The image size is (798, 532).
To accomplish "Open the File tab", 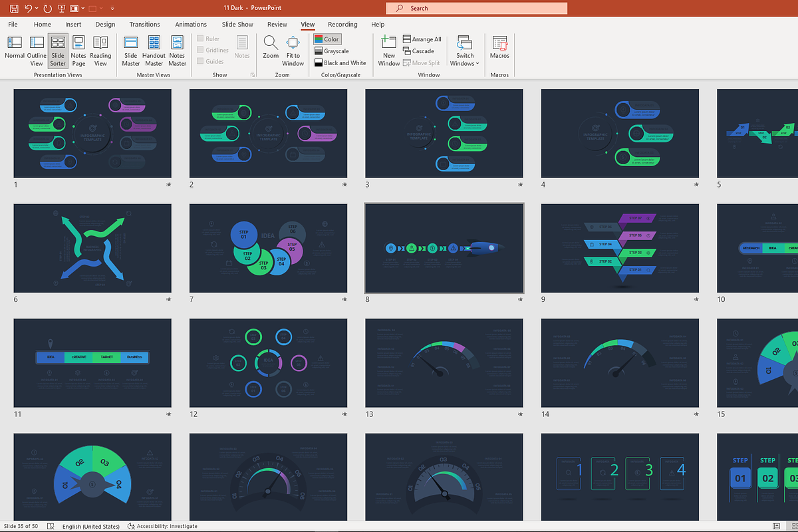I will pos(13,25).
